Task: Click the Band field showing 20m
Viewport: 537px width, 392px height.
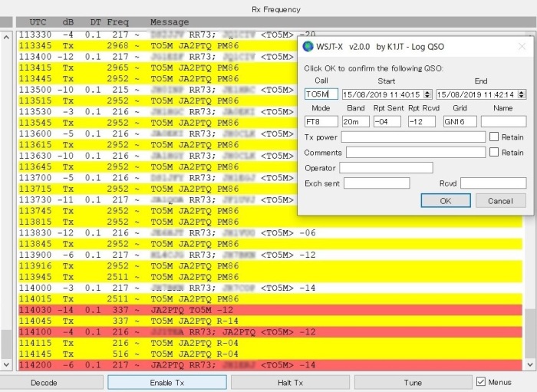Action: (x=355, y=121)
